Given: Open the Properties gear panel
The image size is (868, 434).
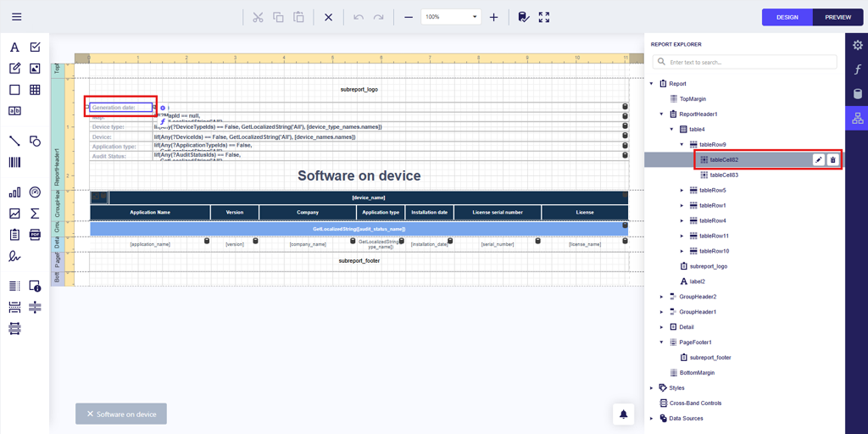Looking at the screenshot, I should click(857, 45).
